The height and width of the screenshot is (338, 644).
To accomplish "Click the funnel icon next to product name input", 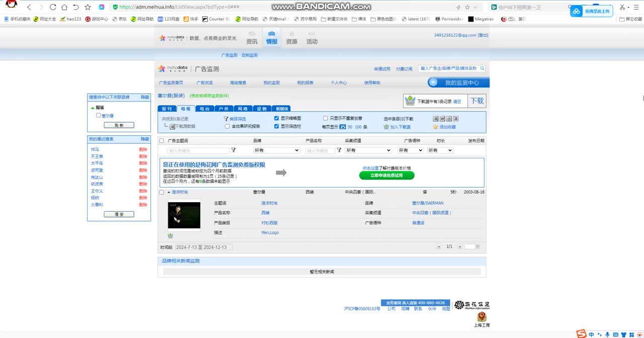I will pos(339,150).
